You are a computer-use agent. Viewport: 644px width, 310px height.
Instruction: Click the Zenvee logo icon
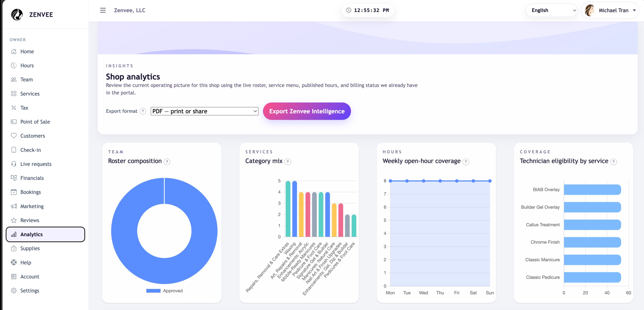[x=17, y=14]
